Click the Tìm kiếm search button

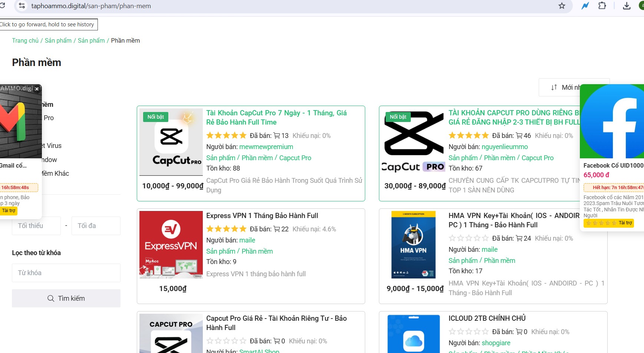(66, 298)
